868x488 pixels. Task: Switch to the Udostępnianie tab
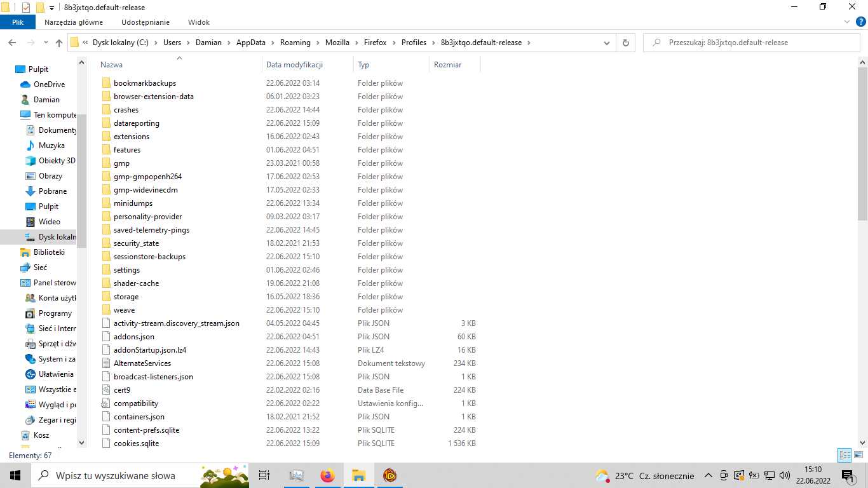click(146, 22)
